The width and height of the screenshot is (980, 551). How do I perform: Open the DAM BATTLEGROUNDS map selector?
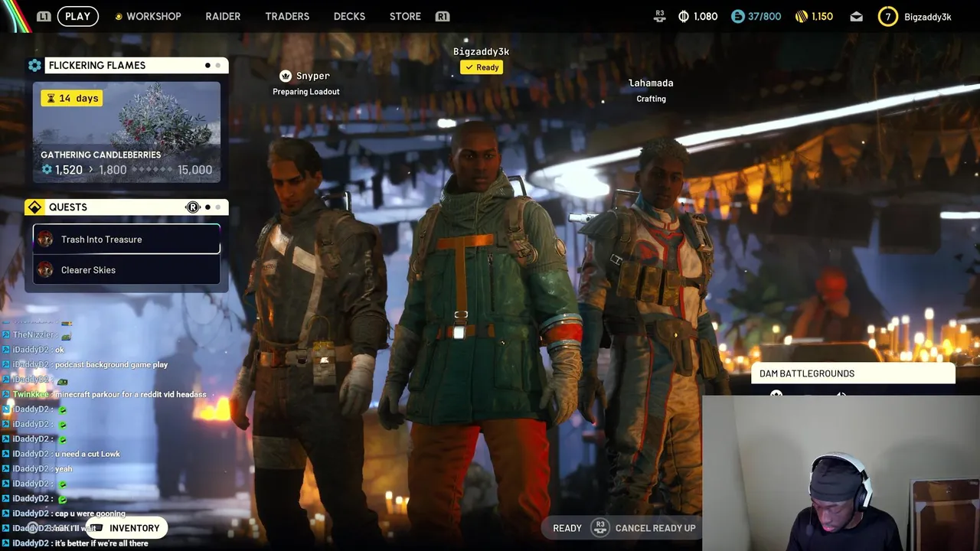[x=854, y=373]
